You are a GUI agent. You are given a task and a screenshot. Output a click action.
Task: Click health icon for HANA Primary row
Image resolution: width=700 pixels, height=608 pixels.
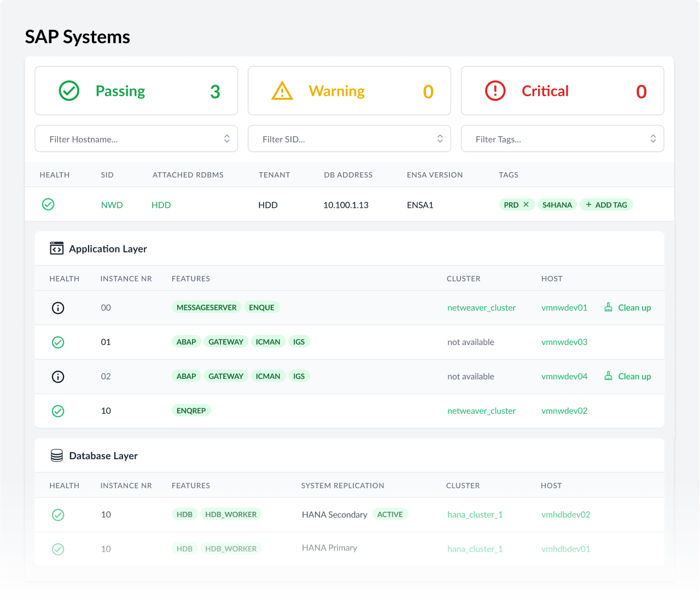pyautogui.click(x=58, y=549)
